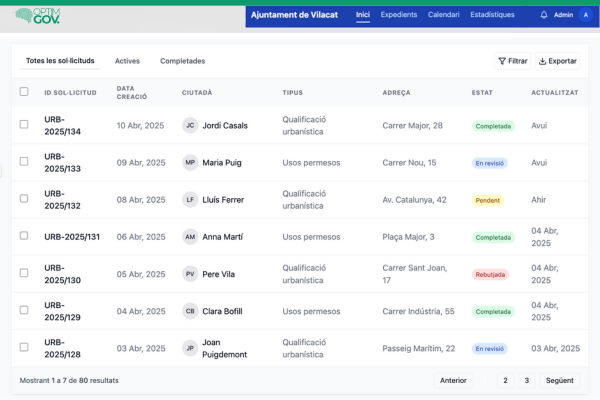Open Expedients in the top navigation

(398, 15)
